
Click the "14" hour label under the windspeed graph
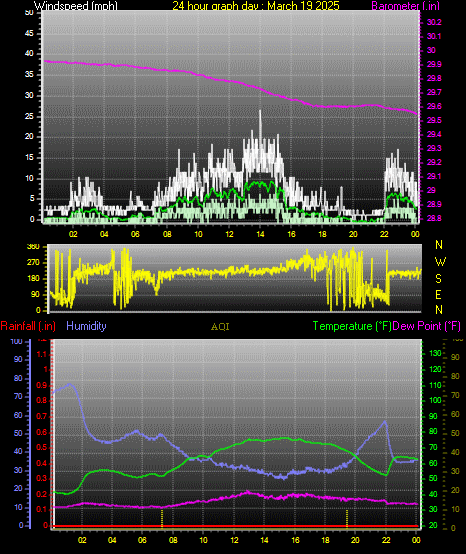click(x=260, y=234)
